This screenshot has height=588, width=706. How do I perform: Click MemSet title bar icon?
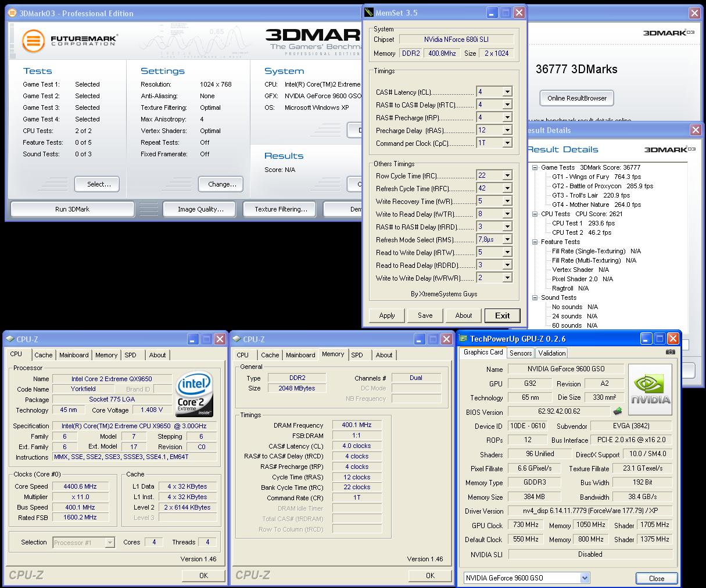pyautogui.click(x=369, y=12)
